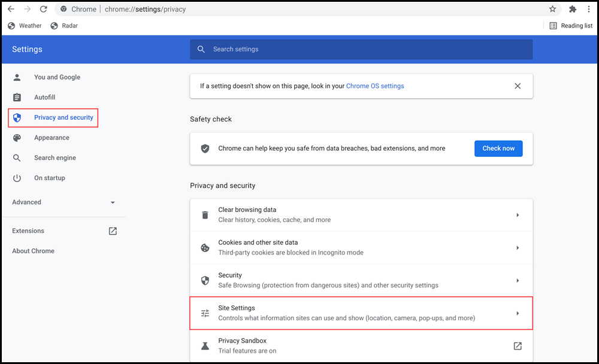Click the power icon beside On startup
The height and width of the screenshot is (364, 599).
click(17, 178)
